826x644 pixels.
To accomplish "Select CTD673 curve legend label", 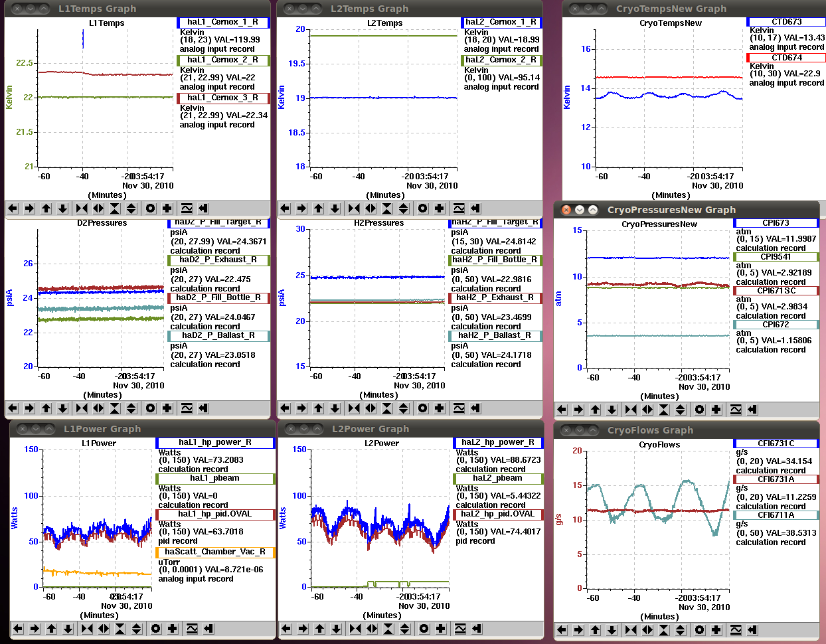I will coord(786,22).
